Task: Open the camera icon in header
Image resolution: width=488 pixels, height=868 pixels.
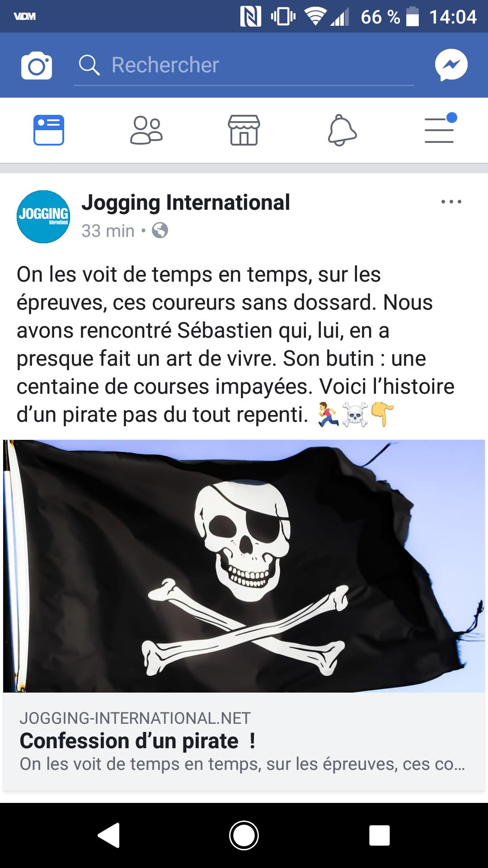Action: (37, 66)
